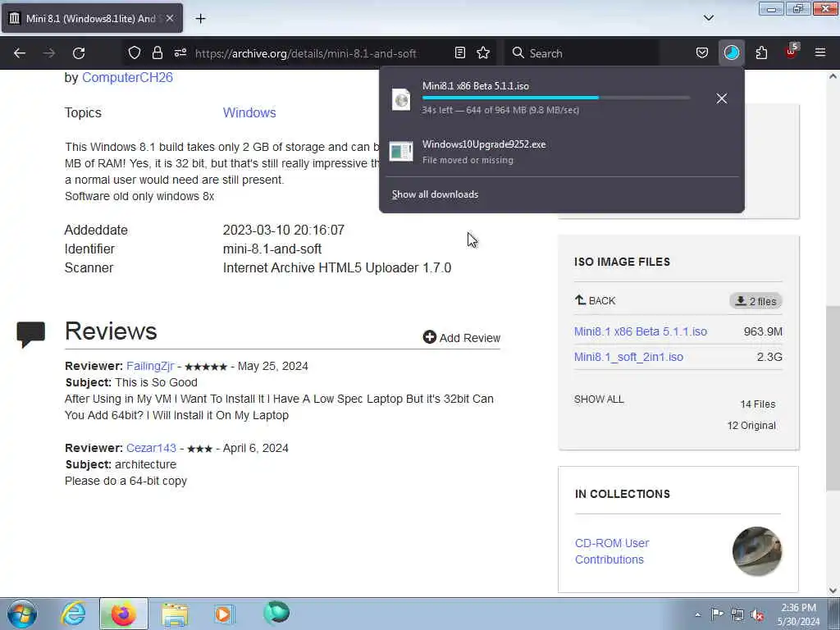
Task: Focus the URL address field
Action: point(306,53)
